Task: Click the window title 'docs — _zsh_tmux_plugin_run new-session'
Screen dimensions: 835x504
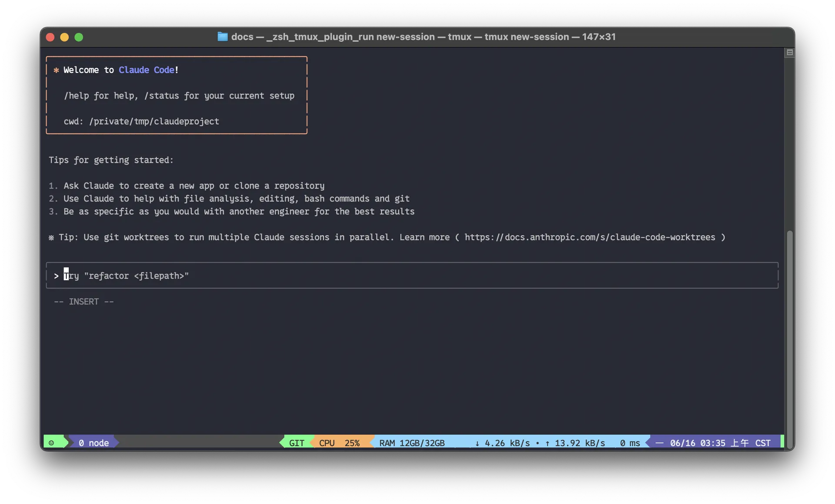Action: (423, 36)
